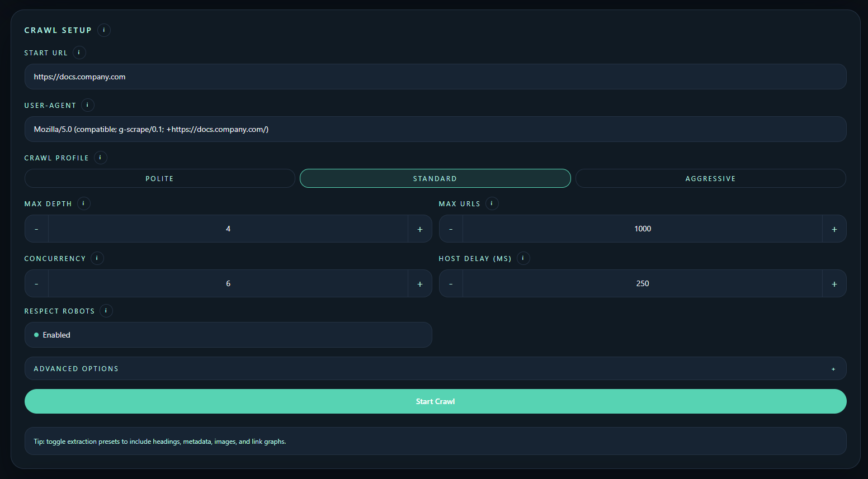Decrease Host Delay with minus button
This screenshot has width=868, height=479.
(x=451, y=284)
